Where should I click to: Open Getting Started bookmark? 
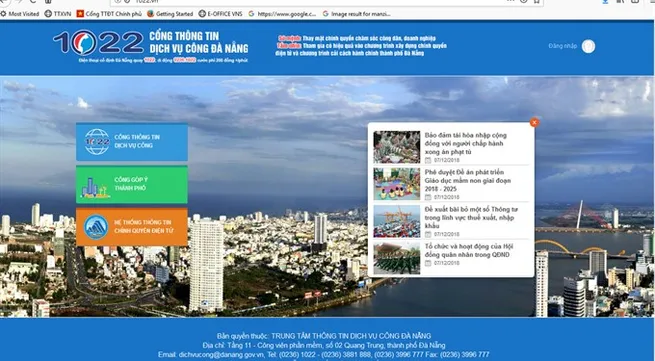(x=170, y=14)
